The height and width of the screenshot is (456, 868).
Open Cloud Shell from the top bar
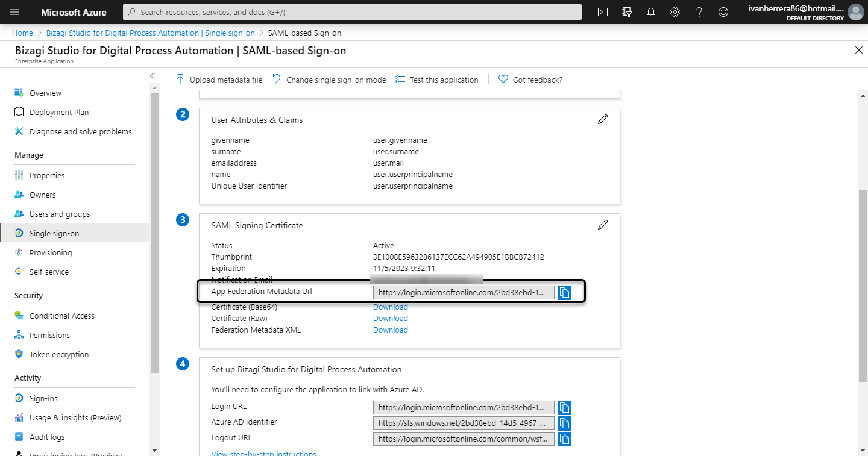click(x=602, y=12)
